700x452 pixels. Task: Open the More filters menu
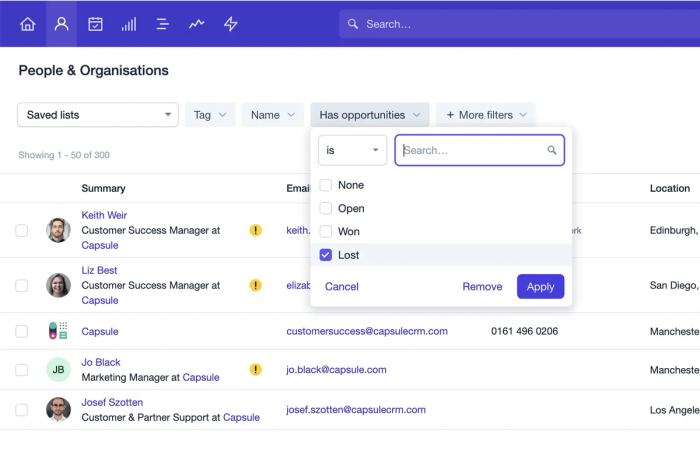click(x=486, y=115)
